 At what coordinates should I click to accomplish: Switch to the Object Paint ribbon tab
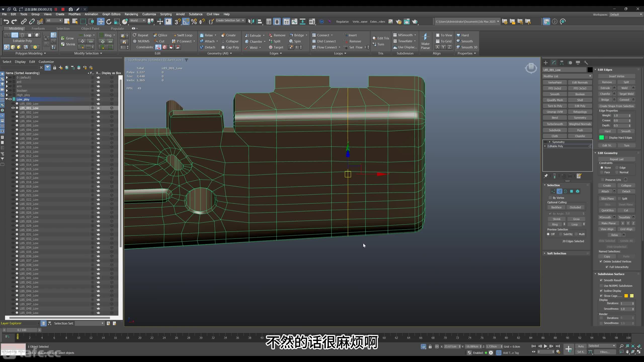[90, 28]
